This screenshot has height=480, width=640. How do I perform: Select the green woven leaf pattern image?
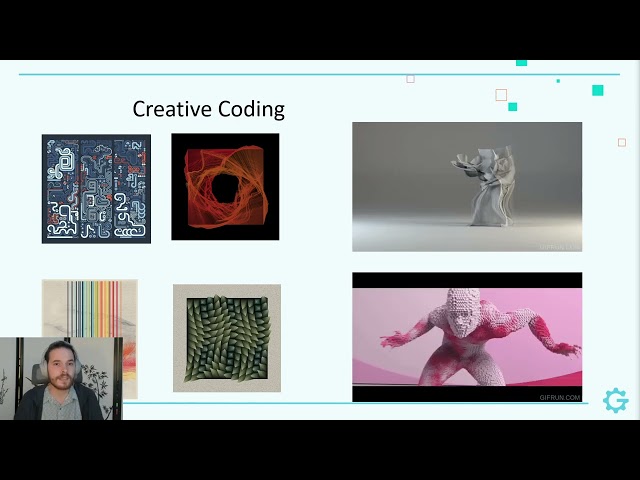pyautogui.click(x=227, y=338)
